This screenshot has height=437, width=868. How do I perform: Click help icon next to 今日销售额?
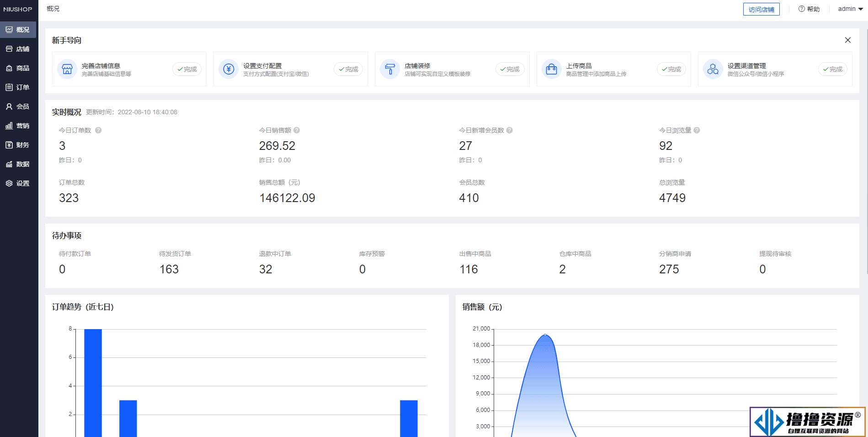(x=297, y=130)
